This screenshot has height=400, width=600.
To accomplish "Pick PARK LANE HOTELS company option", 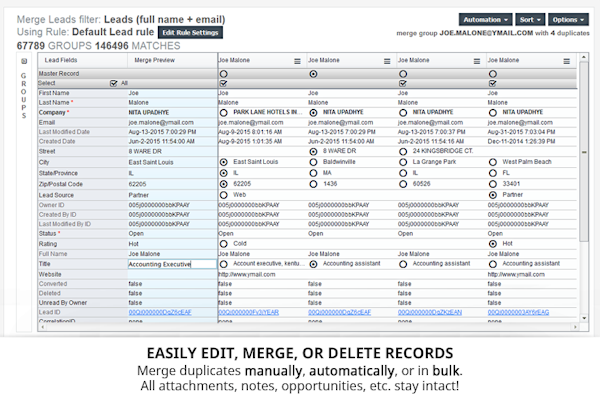I will tap(223, 112).
